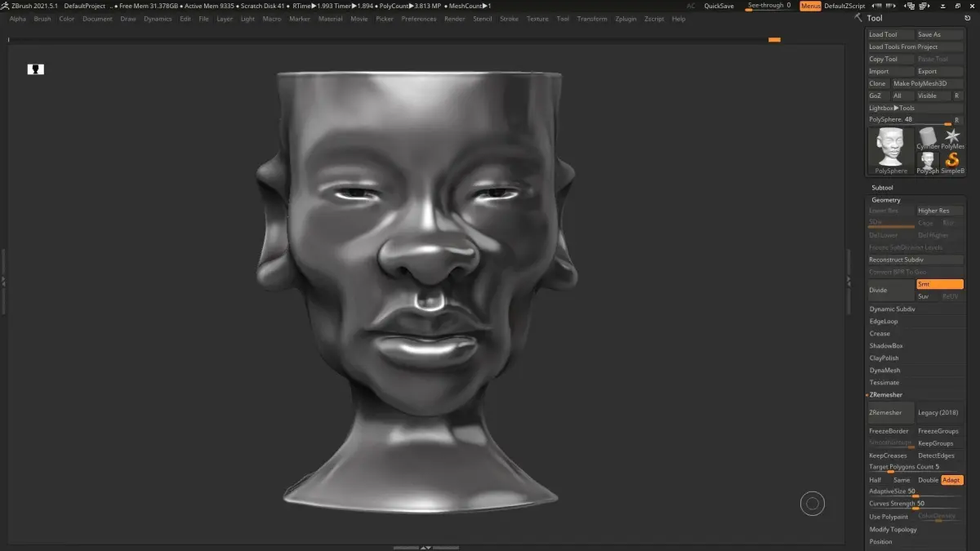Click the R button beside PolySphere slider
Viewport: 980px width, 551px height.
(x=957, y=120)
